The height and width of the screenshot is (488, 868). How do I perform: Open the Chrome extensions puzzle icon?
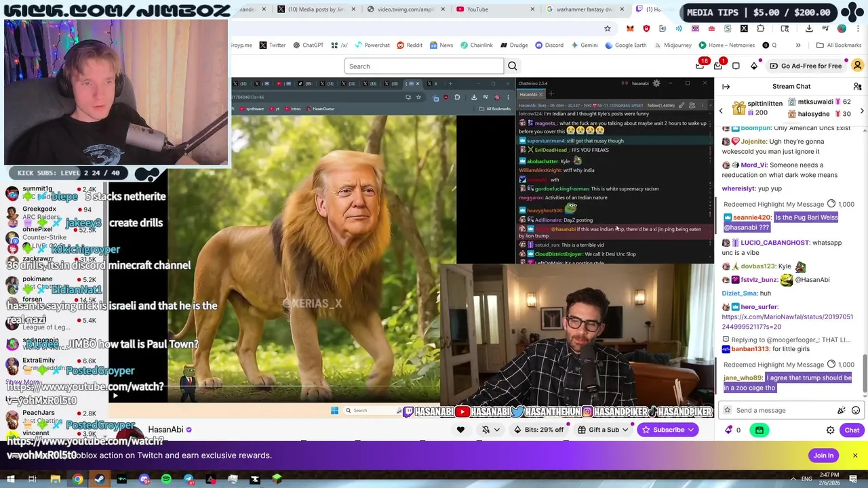[760, 28]
